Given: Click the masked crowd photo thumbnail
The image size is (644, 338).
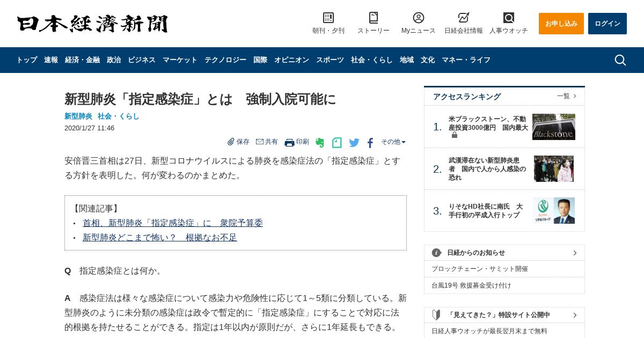Looking at the screenshot, I should (554, 169).
